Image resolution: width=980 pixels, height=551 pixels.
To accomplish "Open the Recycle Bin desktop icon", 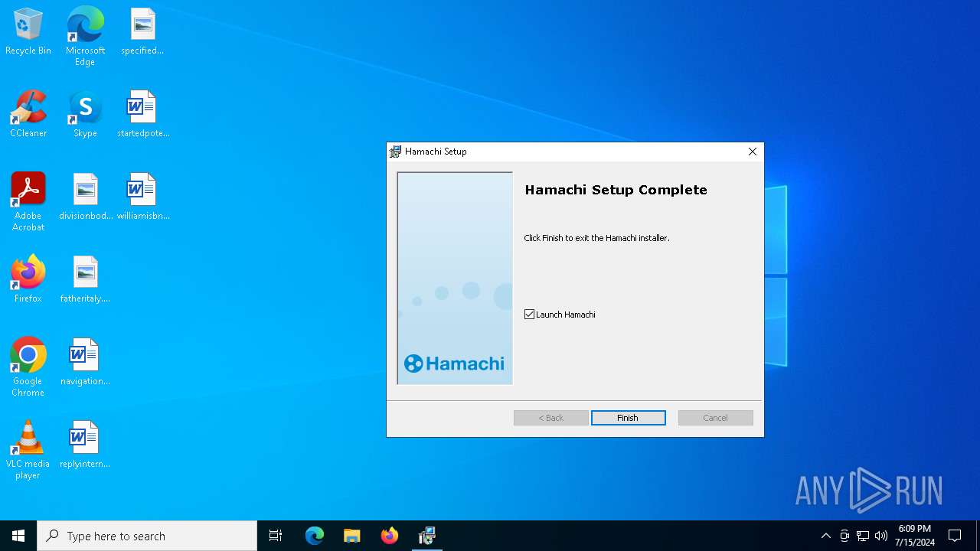I will click(x=28, y=32).
